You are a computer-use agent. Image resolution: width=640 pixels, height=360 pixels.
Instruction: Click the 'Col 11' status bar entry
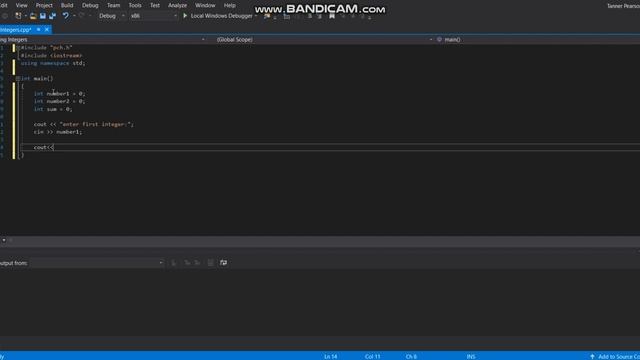[373, 356]
